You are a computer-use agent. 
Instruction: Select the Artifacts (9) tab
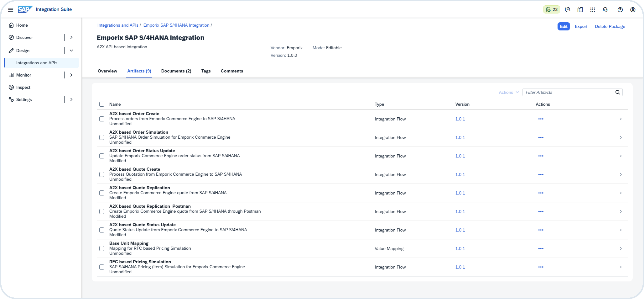coord(139,71)
